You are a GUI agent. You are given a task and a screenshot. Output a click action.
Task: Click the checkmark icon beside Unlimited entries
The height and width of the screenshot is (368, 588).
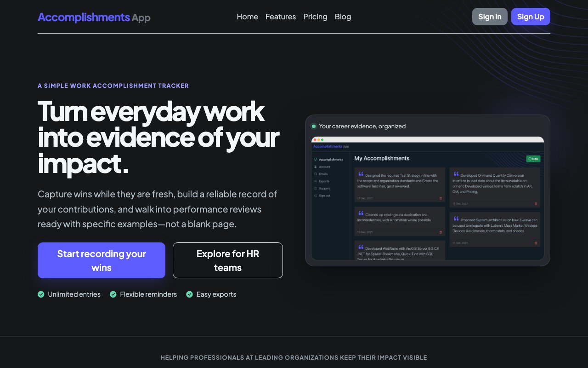pyautogui.click(x=41, y=294)
